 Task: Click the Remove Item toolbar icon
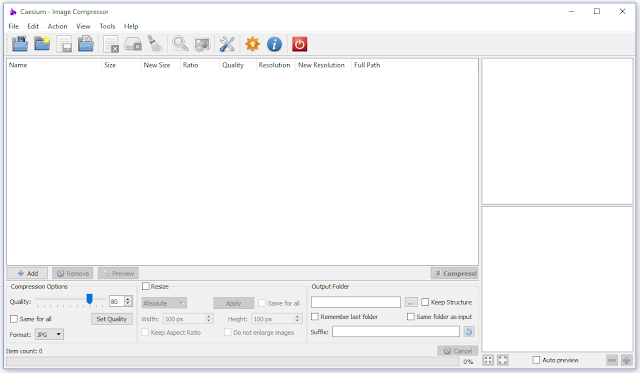(111, 44)
